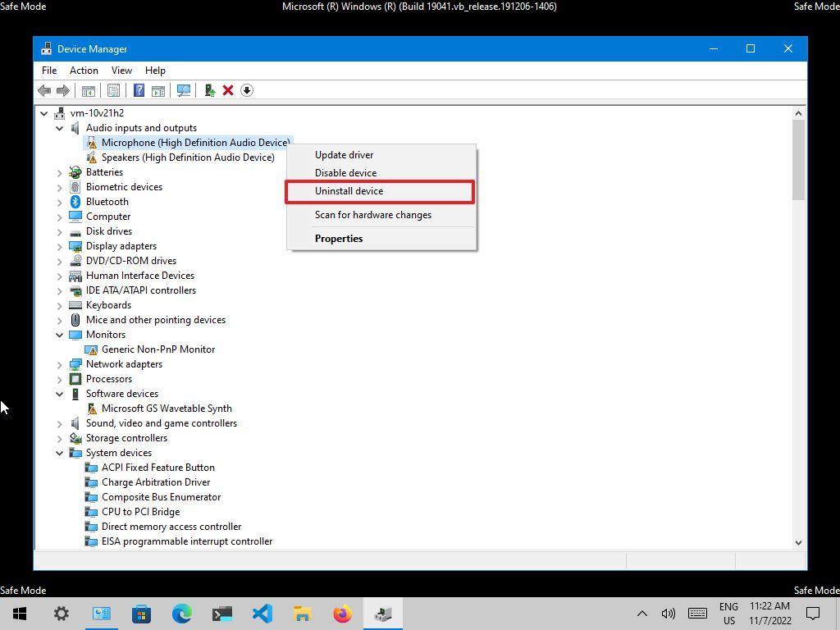Screen dimensions: 840x630
Task: Click the Scan for hardware changes toolbar icon
Action: [x=183, y=90]
